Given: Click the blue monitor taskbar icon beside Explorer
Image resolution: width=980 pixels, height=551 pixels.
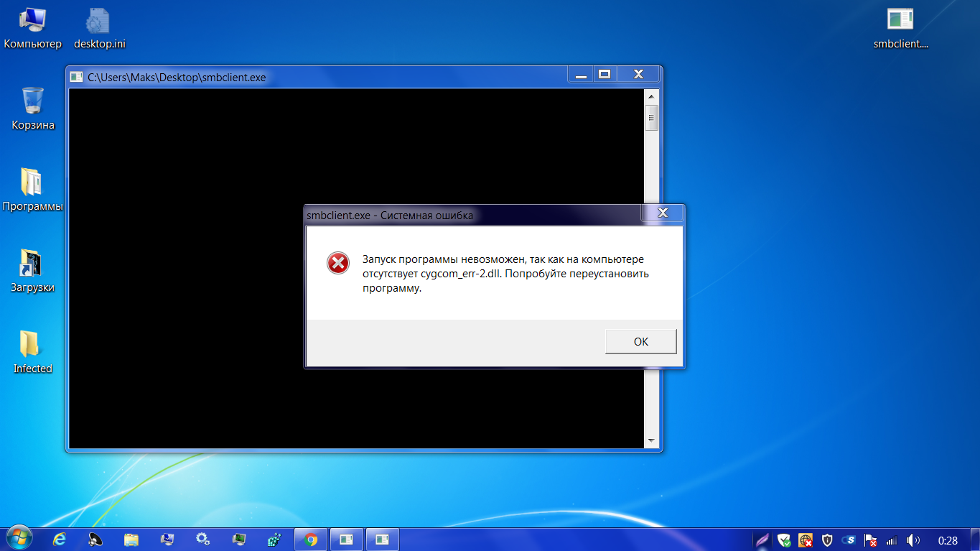Looking at the screenshot, I should 167,540.
